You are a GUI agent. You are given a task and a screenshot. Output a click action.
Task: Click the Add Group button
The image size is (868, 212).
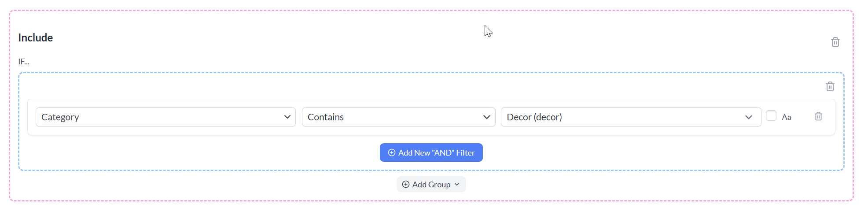pos(431,184)
